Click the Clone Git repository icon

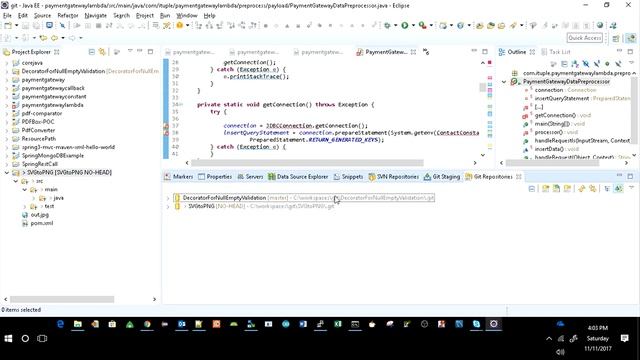click(x=556, y=189)
